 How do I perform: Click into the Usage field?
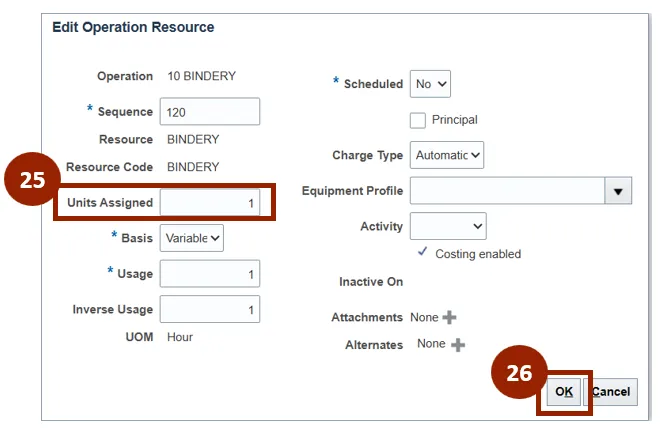209,274
